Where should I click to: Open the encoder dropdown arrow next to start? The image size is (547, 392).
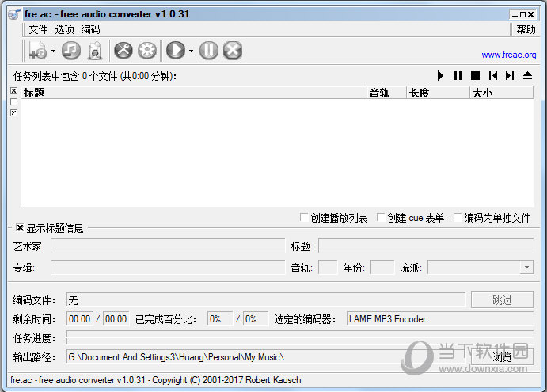point(192,51)
